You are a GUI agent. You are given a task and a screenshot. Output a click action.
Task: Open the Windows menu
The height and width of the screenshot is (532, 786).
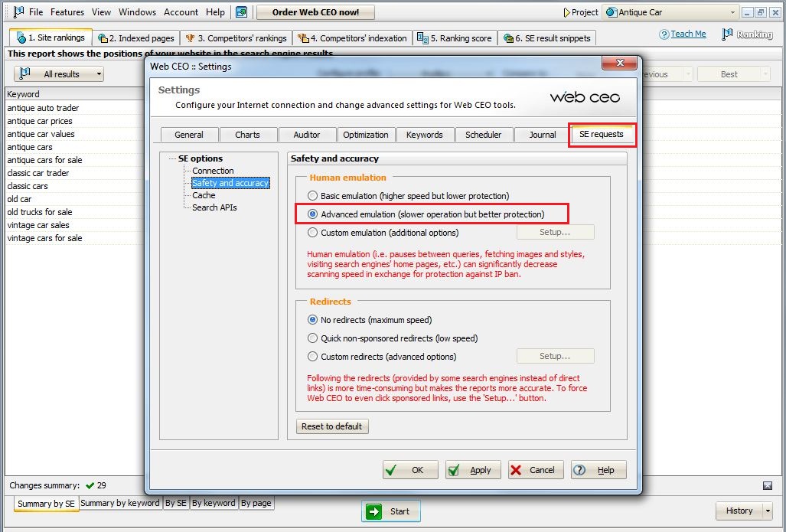tap(137, 12)
